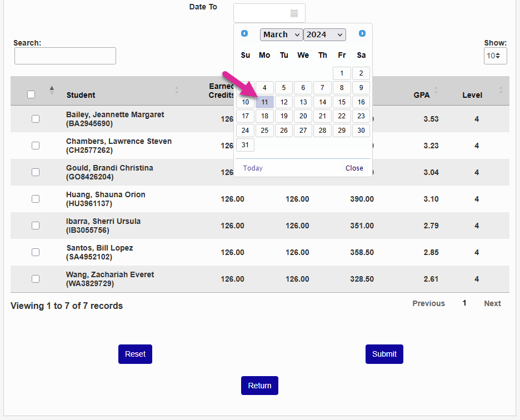The image size is (520, 420).
Task: Open the 2024 year dropdown
Action: pos(324,34)
